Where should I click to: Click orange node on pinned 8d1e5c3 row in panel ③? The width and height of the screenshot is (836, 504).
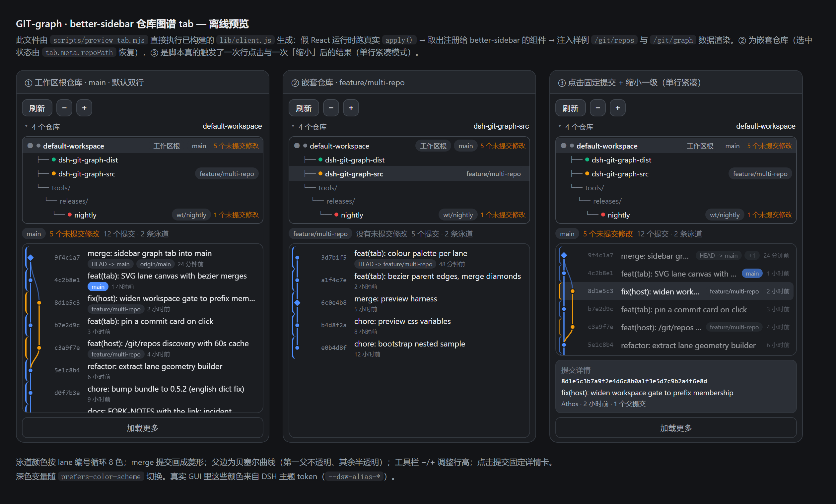click(x=573, y=291)
